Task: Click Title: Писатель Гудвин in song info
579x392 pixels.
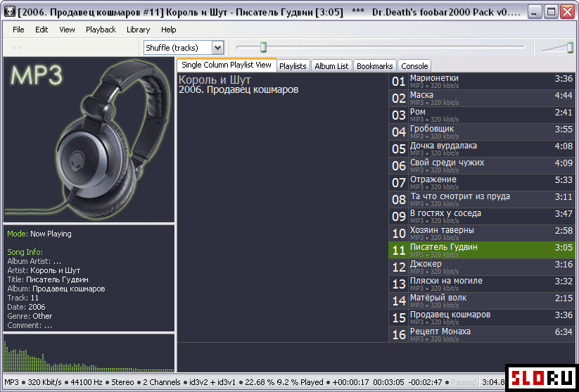Action: click(x=48, y=279)
